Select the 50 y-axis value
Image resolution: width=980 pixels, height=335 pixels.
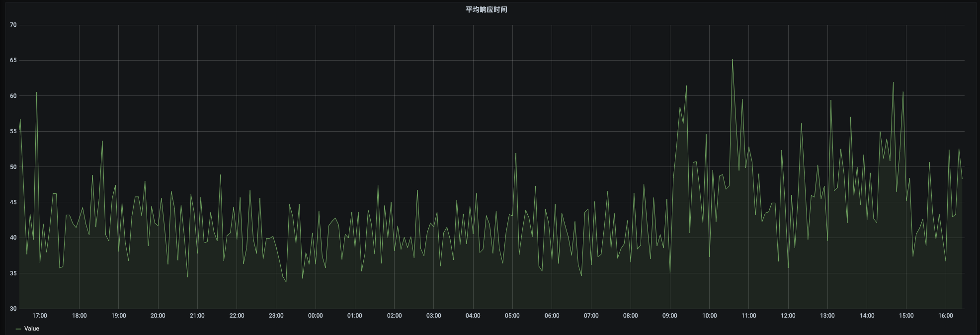pos(13,167)
